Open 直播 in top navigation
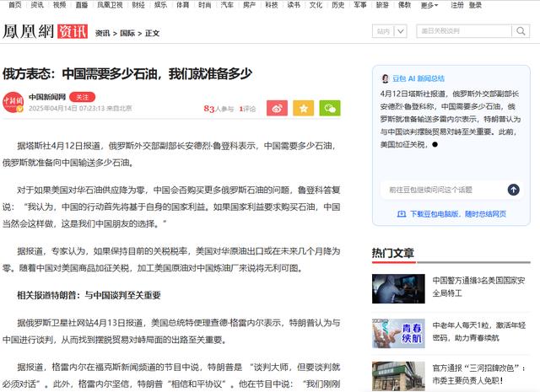Screen dimensions: 540x392 click(82, 5)
